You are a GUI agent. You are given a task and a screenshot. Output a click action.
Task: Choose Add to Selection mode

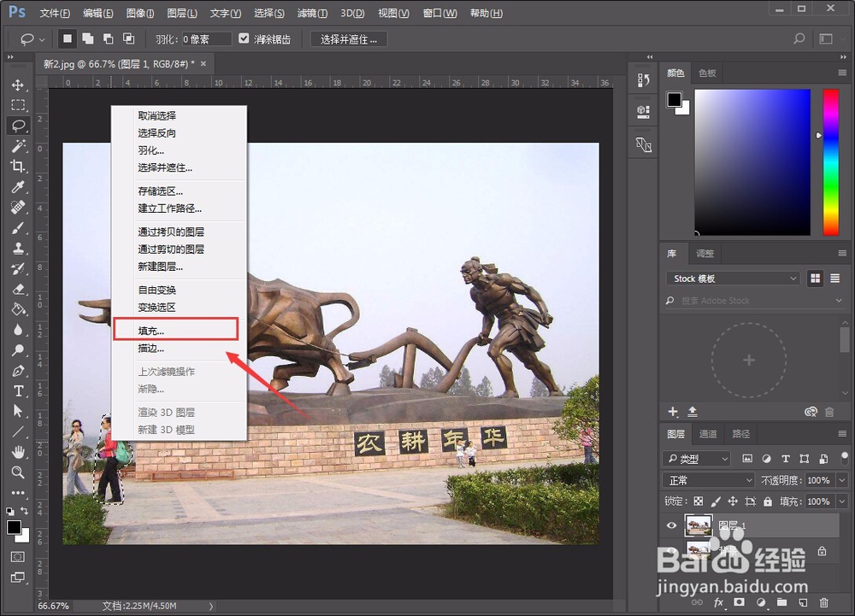click(x=88, y=38)
